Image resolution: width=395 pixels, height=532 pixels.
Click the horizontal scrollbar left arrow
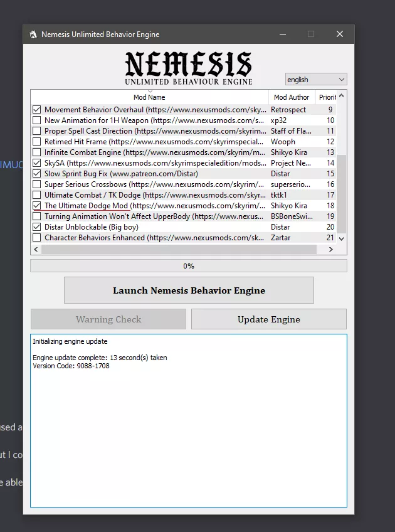tap(36, 250)
